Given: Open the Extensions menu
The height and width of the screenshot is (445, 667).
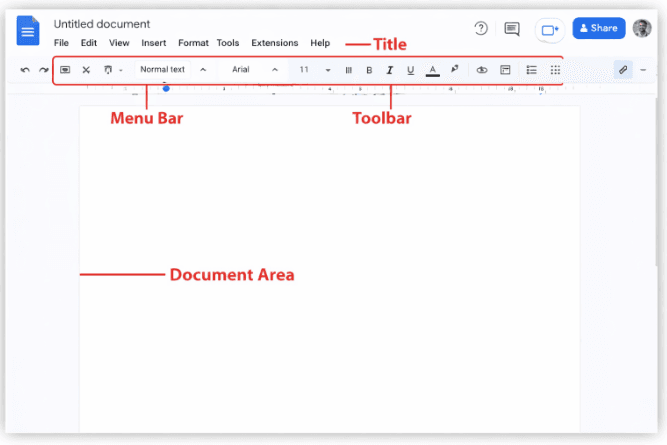Looking at the screenshot, I should (x=274, y=43).
